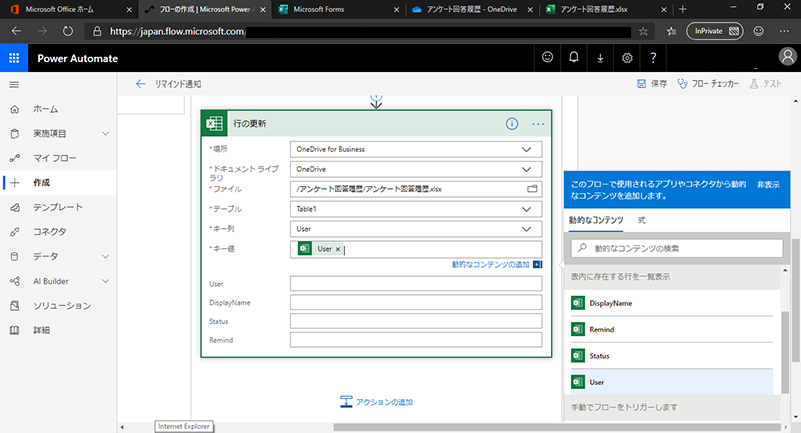
Task: Click the info icon on 行の更新 card
Action: tap(511, 124)
